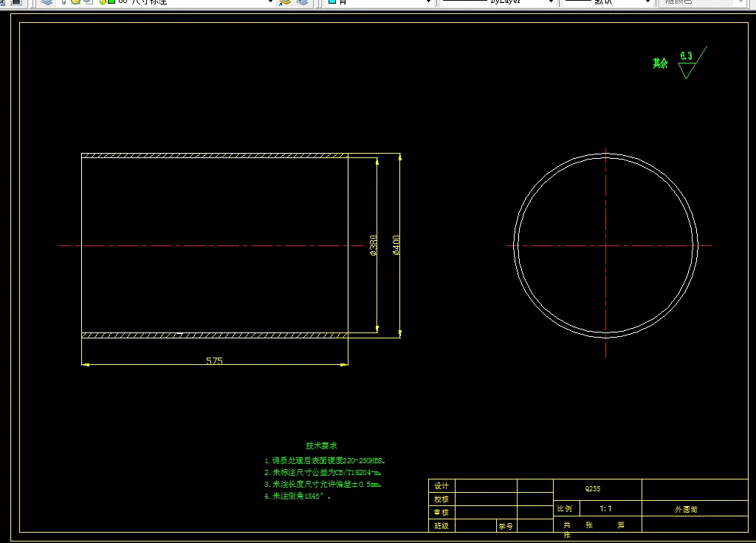The image size is (756, 543).
Task: Open the Layer Properties Manager icon
Action: click(x=47, y=2)
